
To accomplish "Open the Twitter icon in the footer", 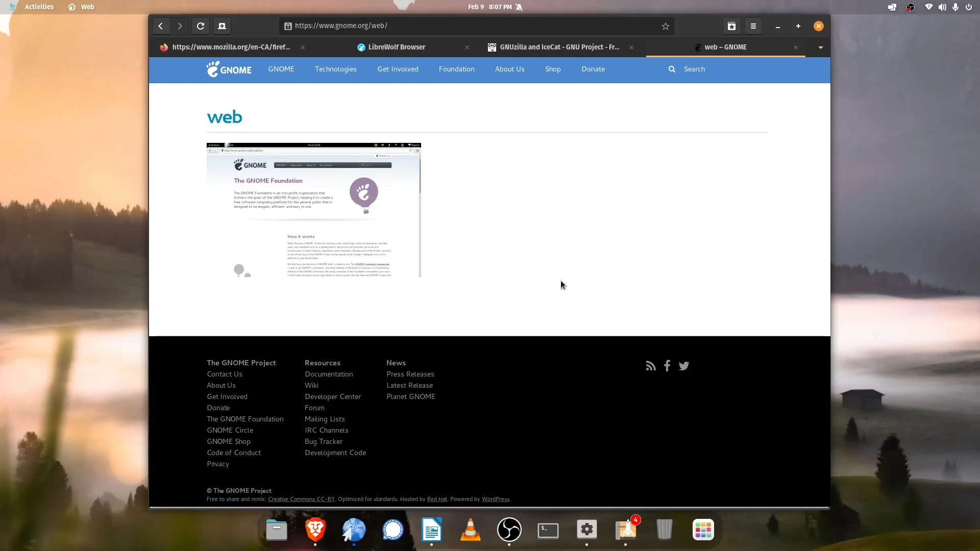I will coord(684,366).
